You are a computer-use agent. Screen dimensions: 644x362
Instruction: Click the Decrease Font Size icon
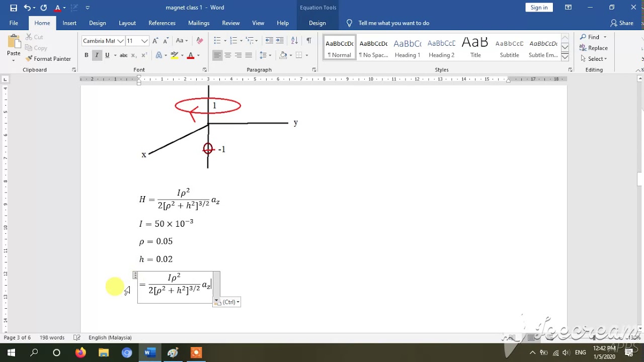pyautogui.click(x=166, y=41)
